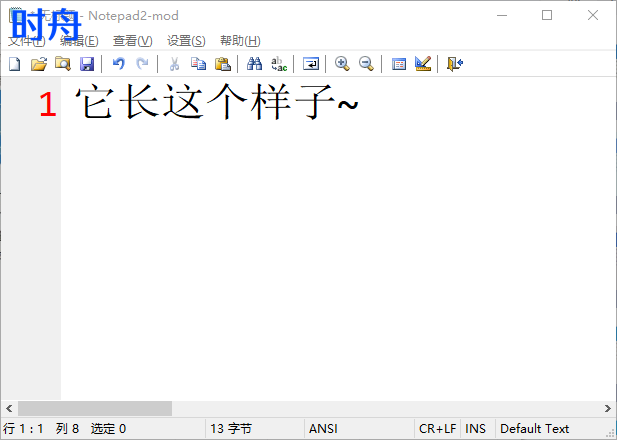617x440 pixels.
Task: Open a file with the folder icon
Action: tap(39, 63)
